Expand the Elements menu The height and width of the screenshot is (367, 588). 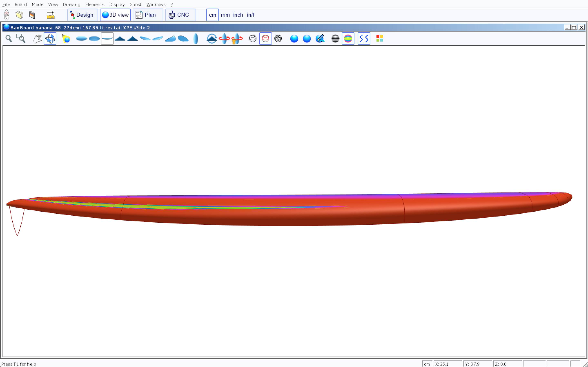tap(95, 4)
